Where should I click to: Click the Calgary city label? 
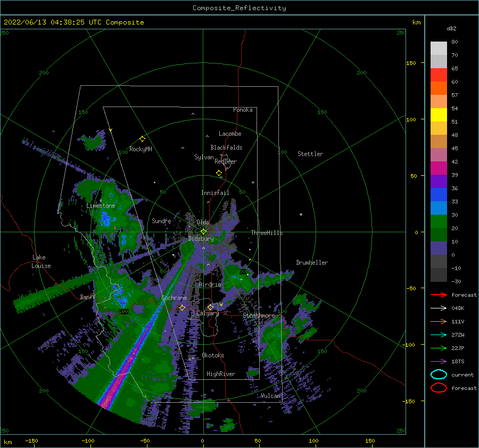tap(208, 313)
